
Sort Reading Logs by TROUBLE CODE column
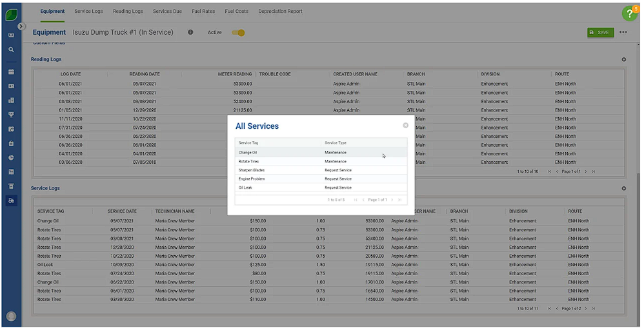pyautogui.click(x=275, y=74)
